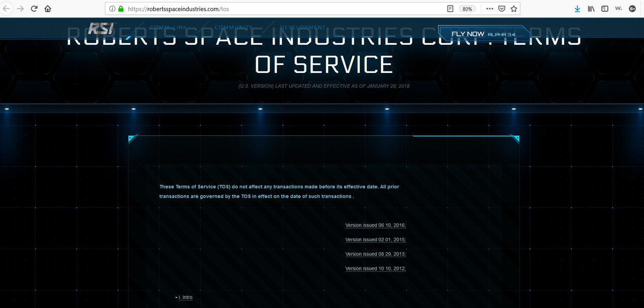
Task: Show site information via the info icon
Action: point(112,9)
